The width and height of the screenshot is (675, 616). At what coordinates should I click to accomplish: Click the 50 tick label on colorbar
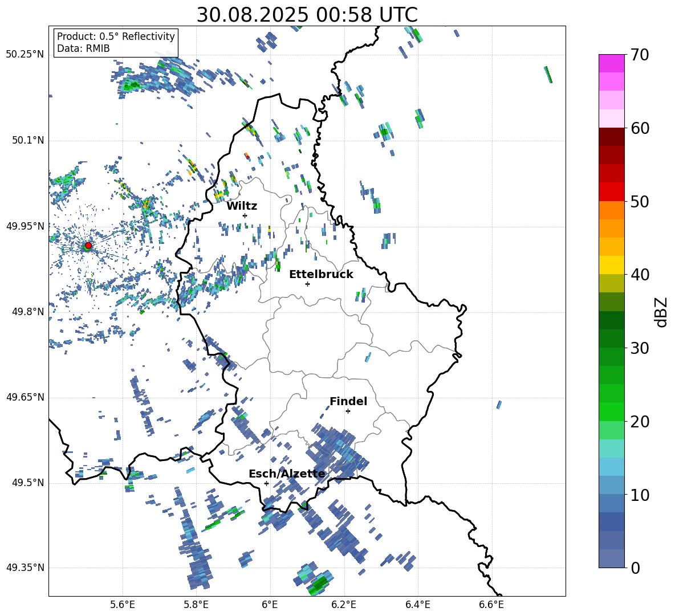(x=640, y=202)
